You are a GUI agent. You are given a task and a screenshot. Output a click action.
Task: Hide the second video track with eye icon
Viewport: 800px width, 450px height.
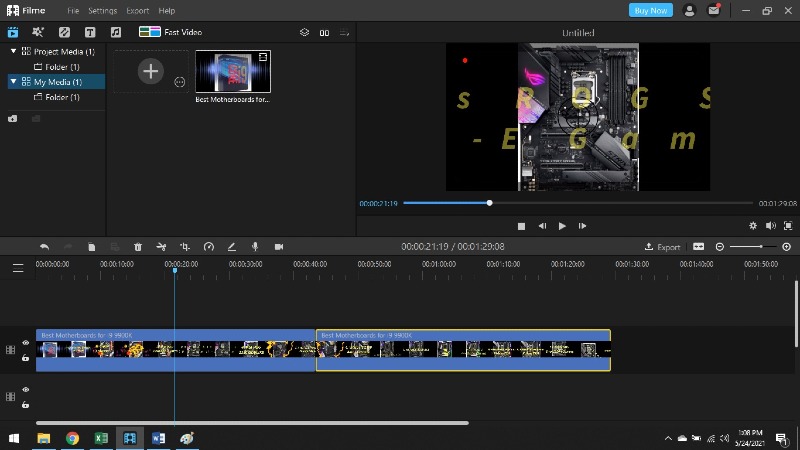(26, 390)
